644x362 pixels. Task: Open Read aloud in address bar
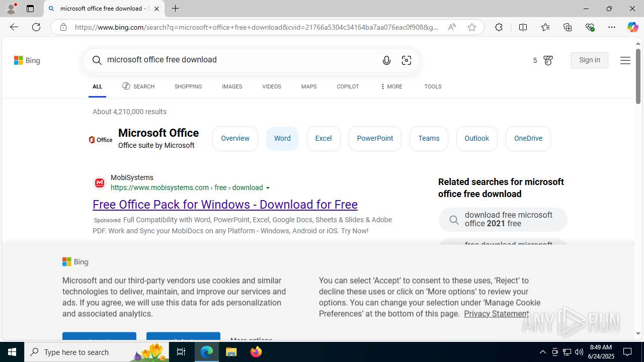[x=452, y=27]
